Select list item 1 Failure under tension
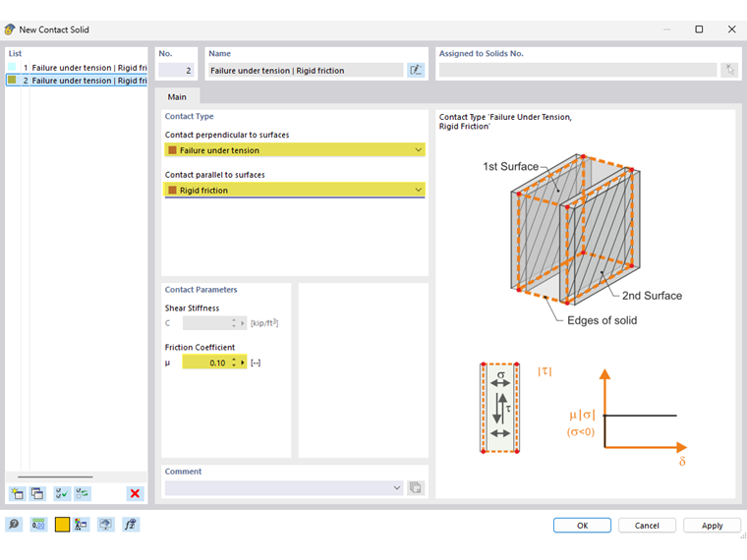 [77, 68]
